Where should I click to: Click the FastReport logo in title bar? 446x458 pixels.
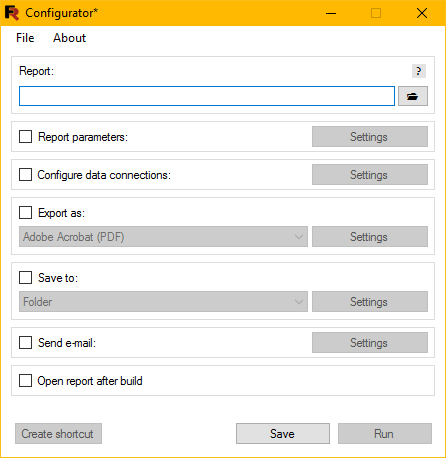pyautogui.click(x=12, y=13)
